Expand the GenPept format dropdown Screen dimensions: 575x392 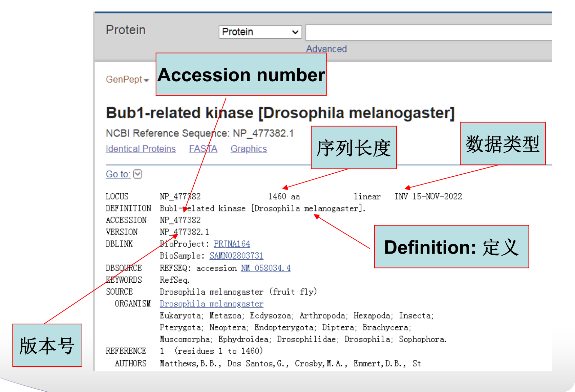click(x=127, y=79)
